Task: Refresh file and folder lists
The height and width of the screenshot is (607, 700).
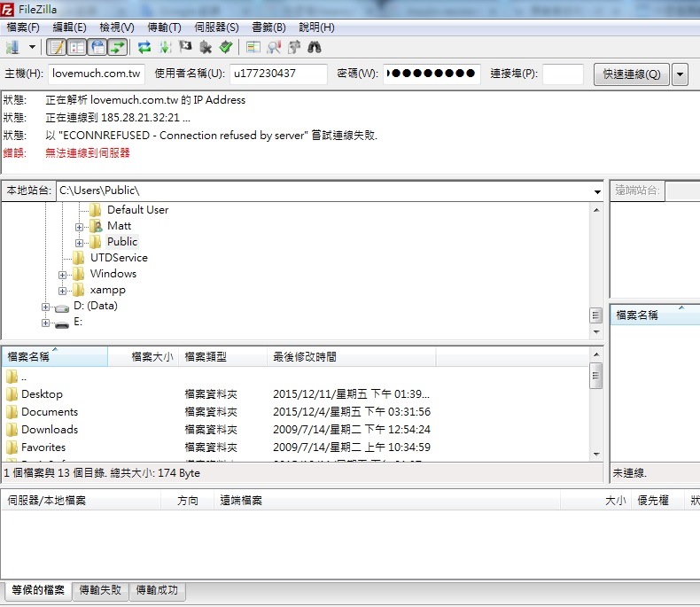Action: click(x=144, y=47)
